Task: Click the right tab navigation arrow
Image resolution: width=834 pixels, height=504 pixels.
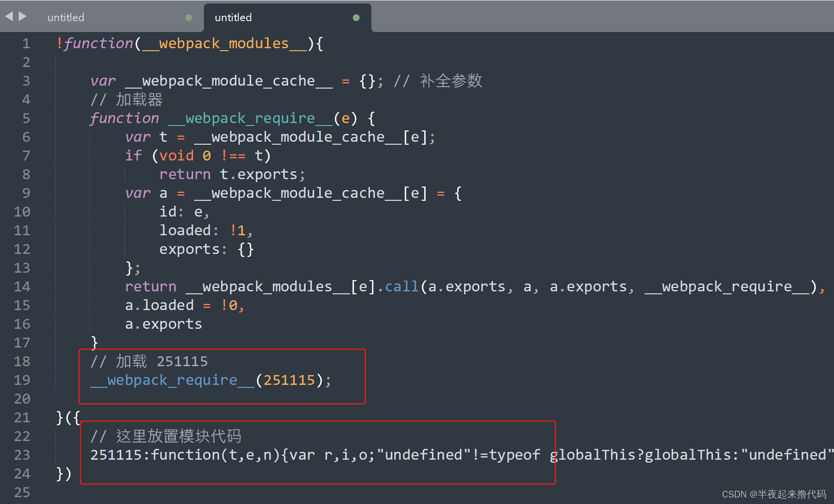Action: point(22,16)
